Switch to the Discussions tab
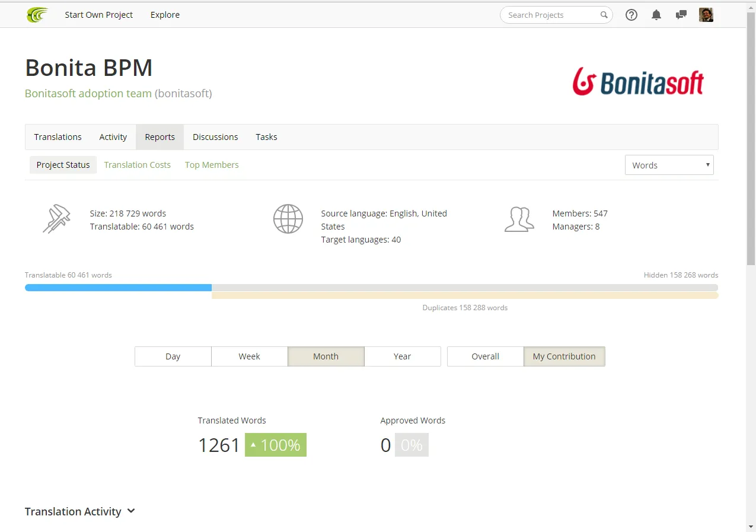 (x=215, y=137)
